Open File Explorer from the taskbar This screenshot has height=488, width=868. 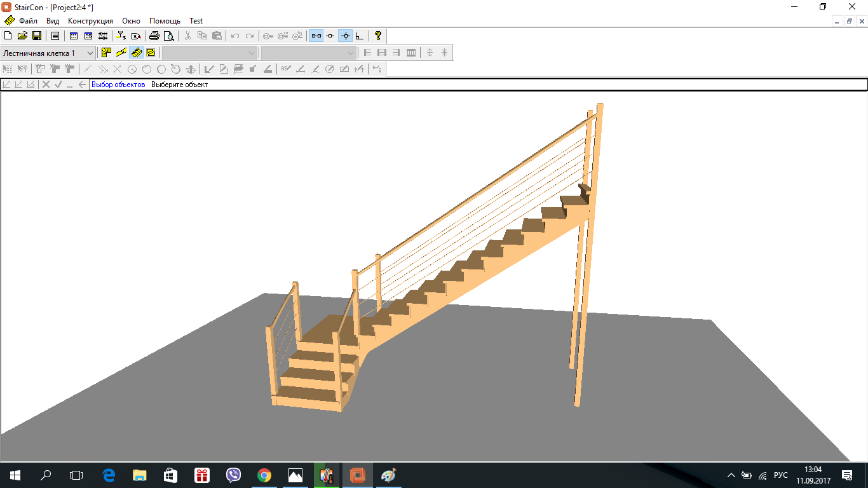click(140, 475)
